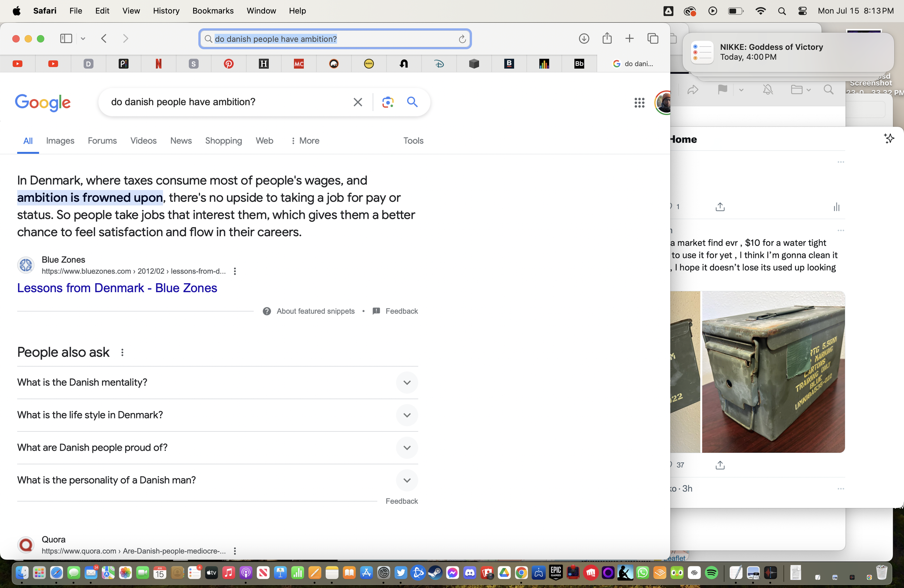Screen dimensions: 904x588
Task: Reload the page with refresh icon
Action: [x=462, y=39]
